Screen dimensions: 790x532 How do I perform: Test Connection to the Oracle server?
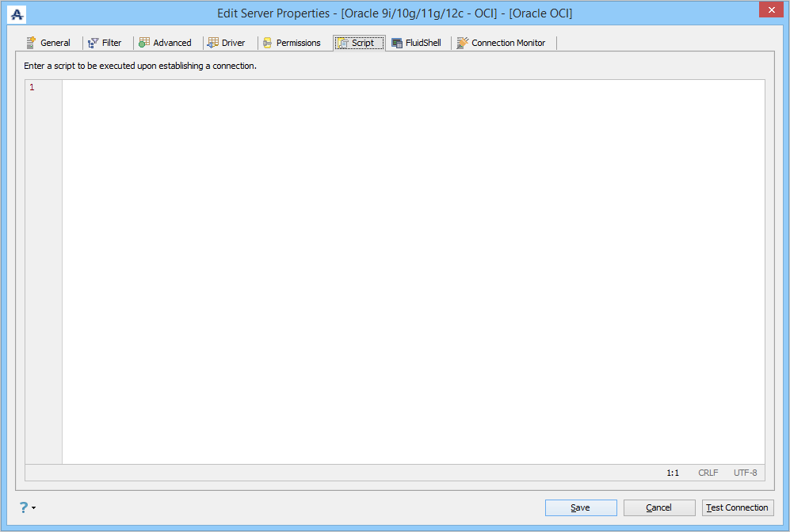(738, 507)
